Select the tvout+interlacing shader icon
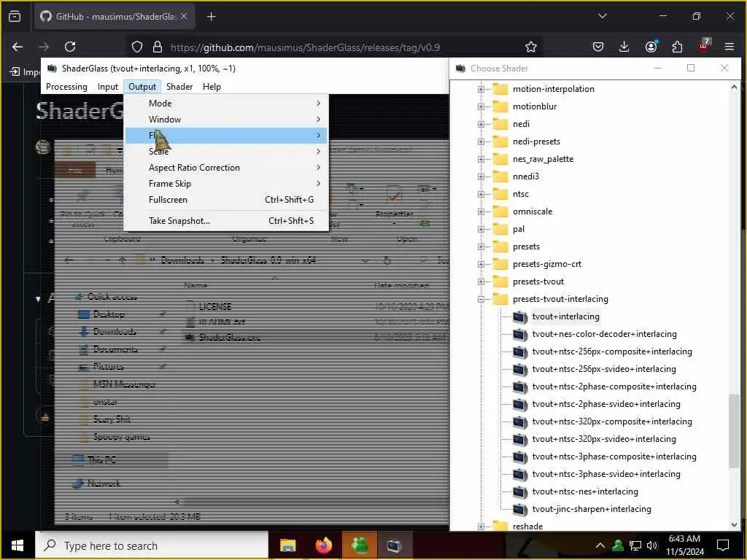 (519, 316)
